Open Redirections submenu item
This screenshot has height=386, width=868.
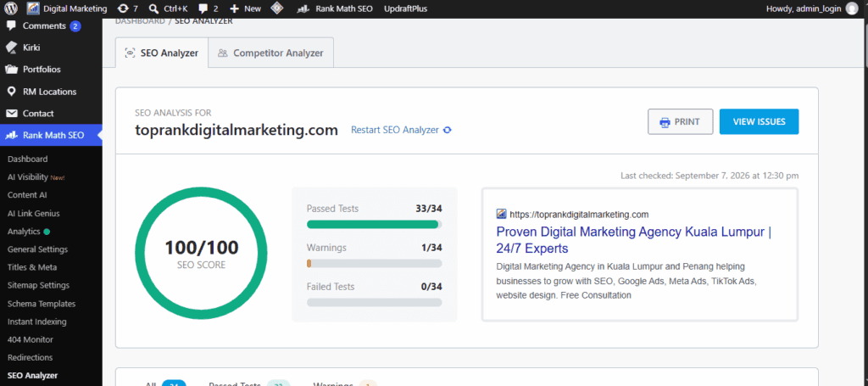[31, 357]
